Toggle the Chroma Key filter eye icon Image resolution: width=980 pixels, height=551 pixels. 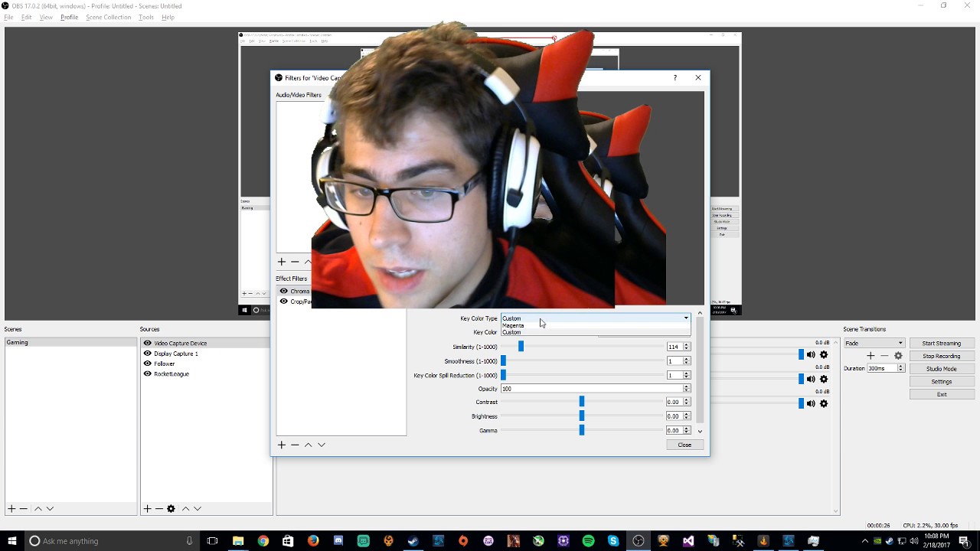coord(283,291)
